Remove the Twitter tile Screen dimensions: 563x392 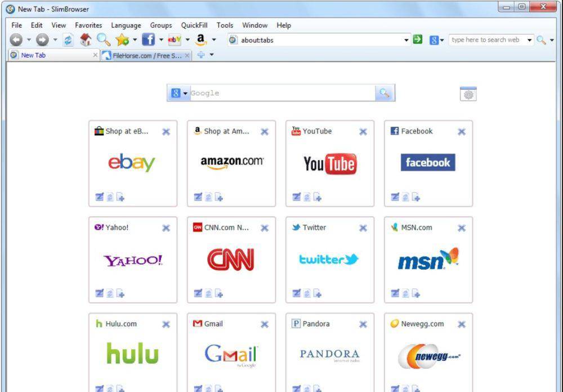coord(363,228)
